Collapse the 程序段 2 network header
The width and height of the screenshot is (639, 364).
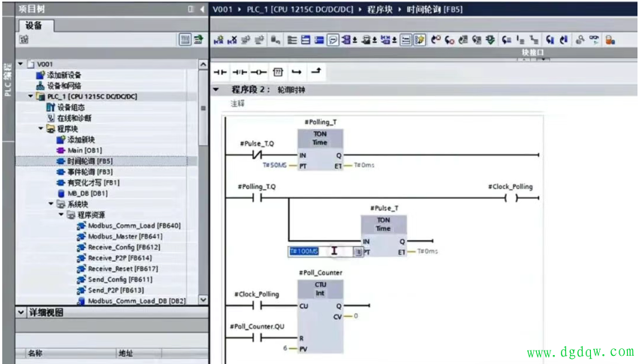pos(216,89)
